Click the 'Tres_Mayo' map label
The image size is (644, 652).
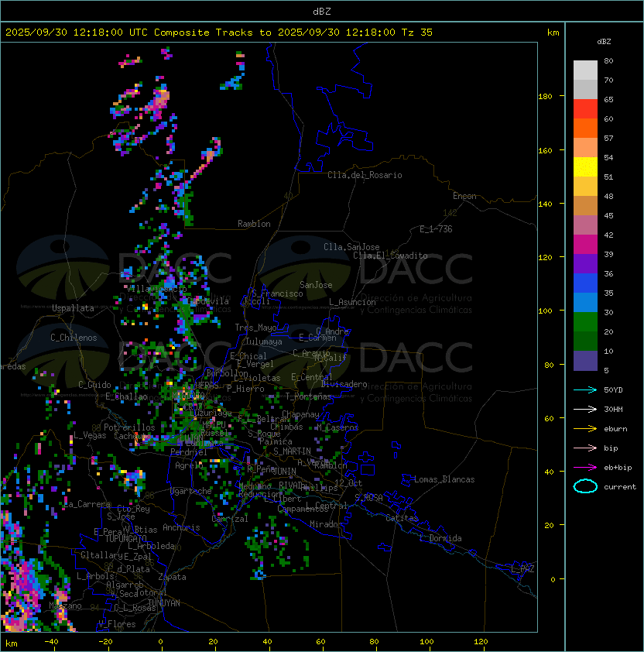point(255,328)
